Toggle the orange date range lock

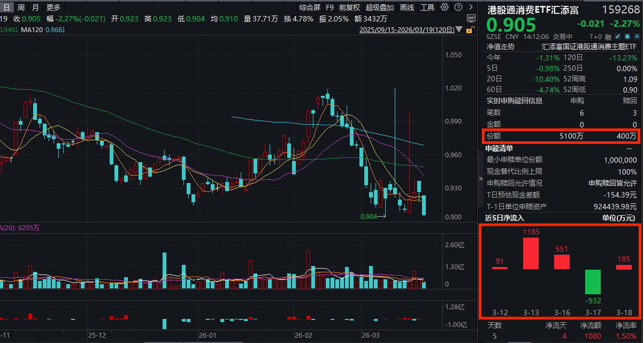[x=470, y=31]
